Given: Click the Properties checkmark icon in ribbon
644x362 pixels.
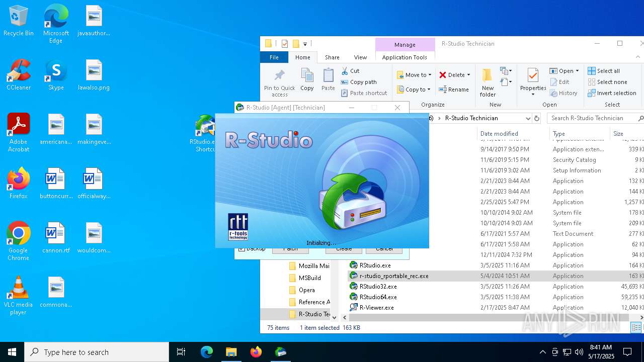Looking at the screenshot, I should point(533,75).
